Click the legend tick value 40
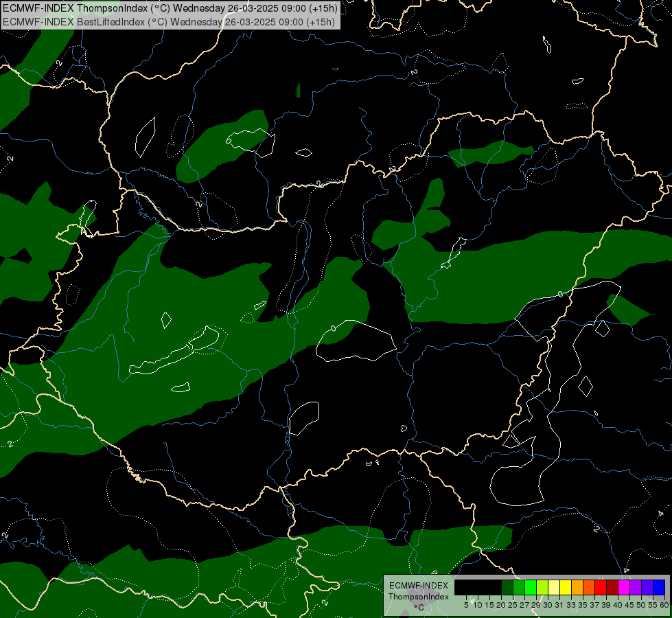The height and width of the screenshot is (618, 672). tap(618, 605)
